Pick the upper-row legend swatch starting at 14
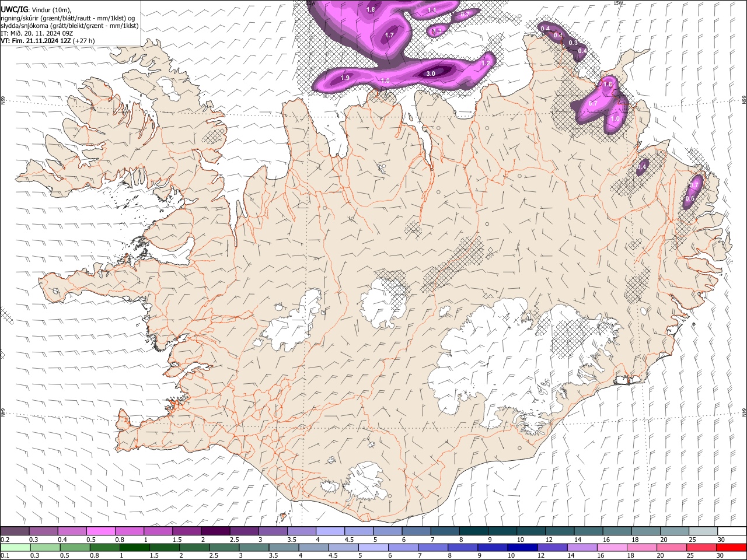Viewport: 747px width, 560px height. tap(589, 531)
